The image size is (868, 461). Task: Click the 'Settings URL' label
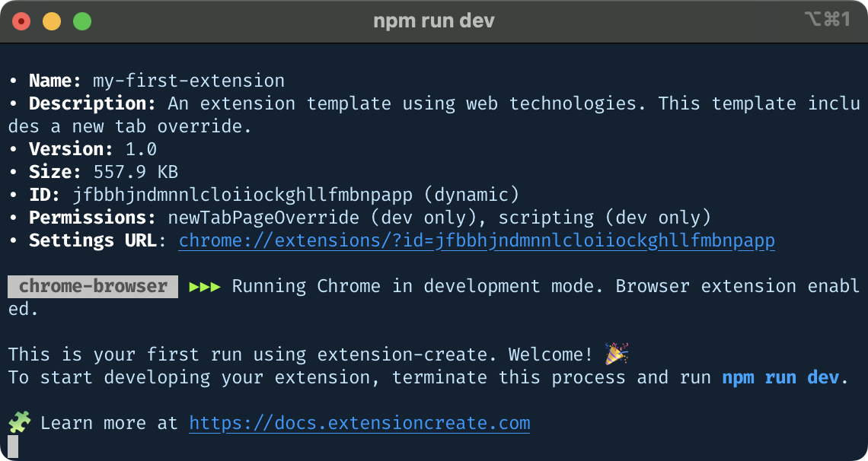pos(93,241)
